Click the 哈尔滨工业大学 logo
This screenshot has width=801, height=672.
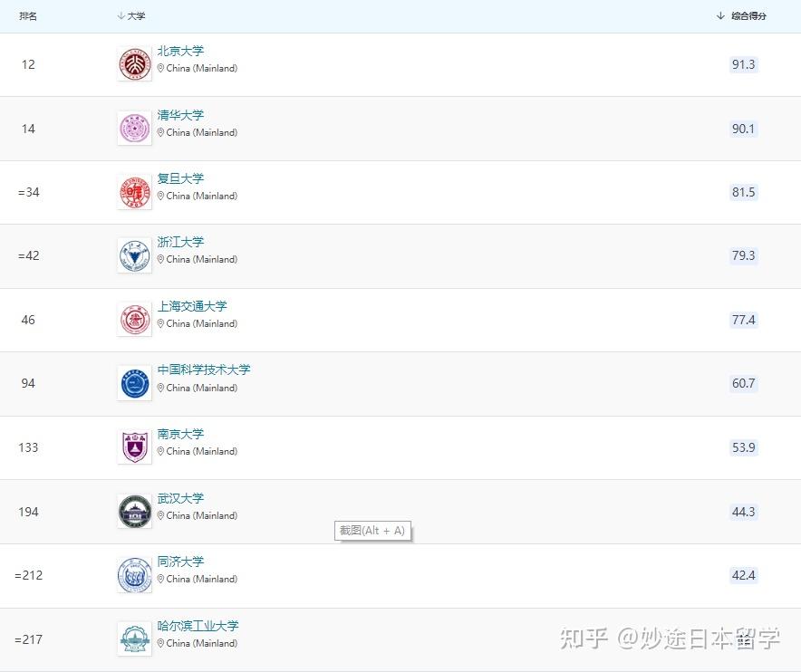pos(135,638)
